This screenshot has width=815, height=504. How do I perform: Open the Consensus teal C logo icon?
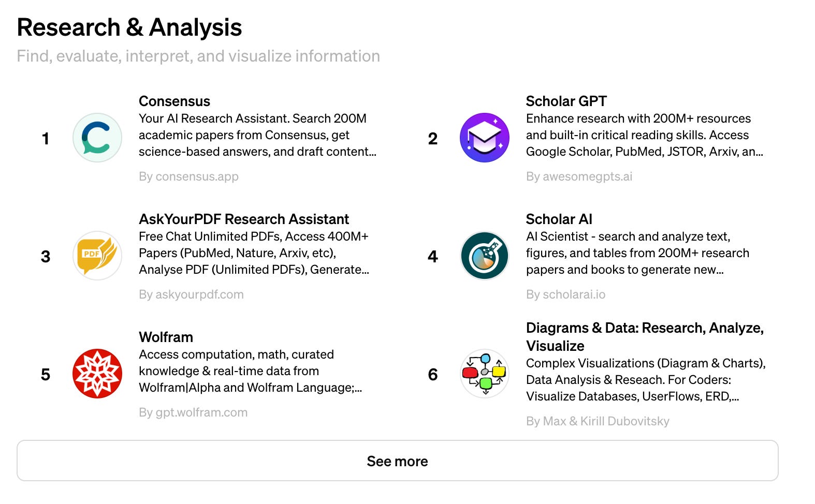pyautogui.click(x=97, y=138)
